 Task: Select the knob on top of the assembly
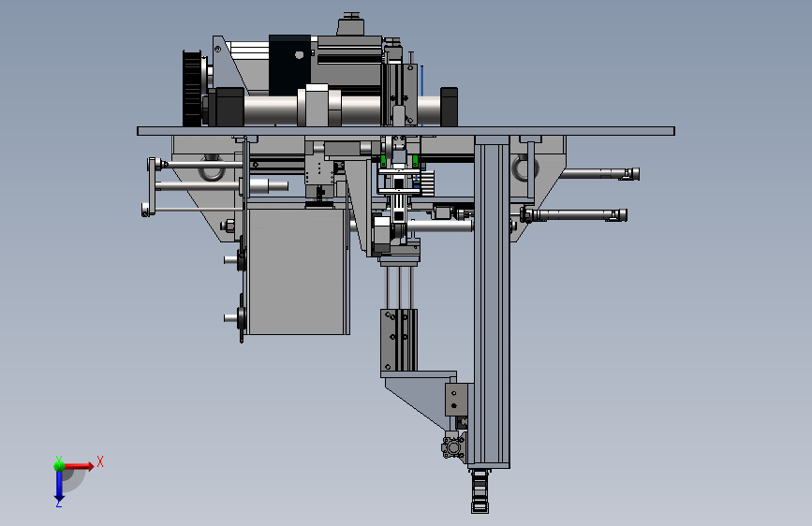point(351,23)
